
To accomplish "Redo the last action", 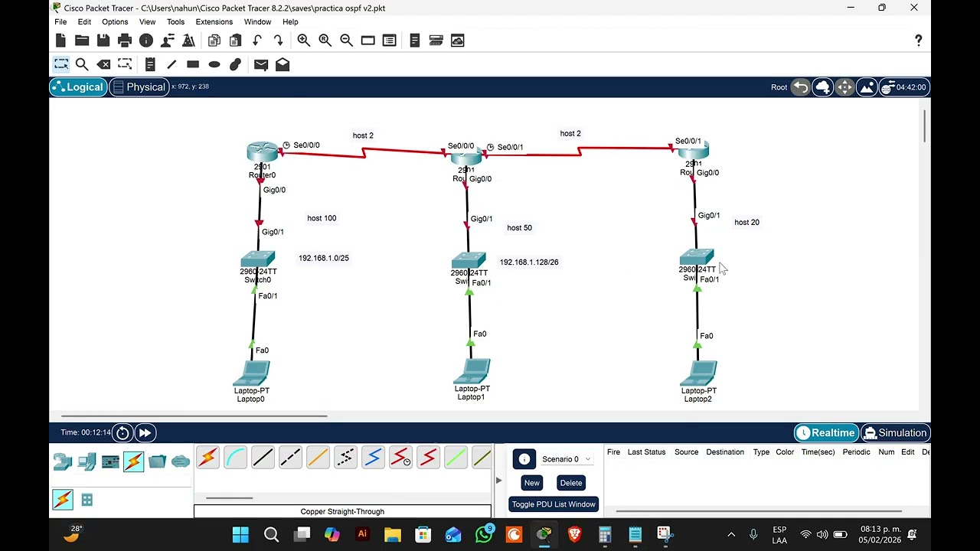I will tap(279, 41).
